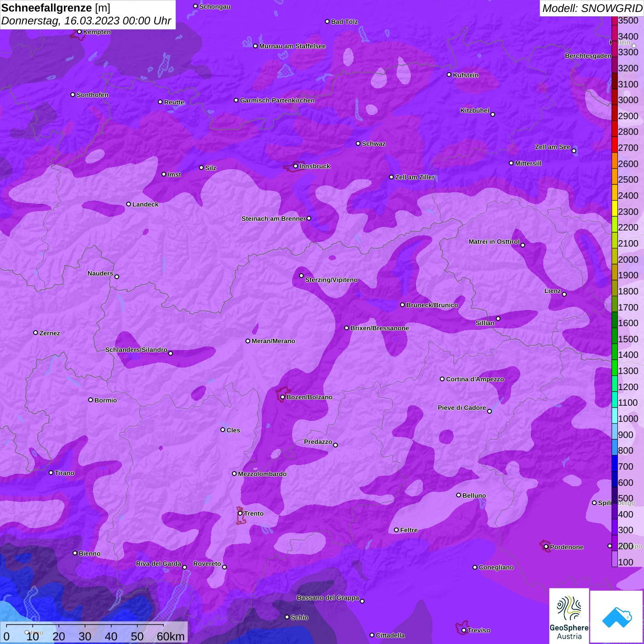644x644 pixels.
Task: Select the Bozen/Bolzano location marker dot
Action: click(283, 397)
